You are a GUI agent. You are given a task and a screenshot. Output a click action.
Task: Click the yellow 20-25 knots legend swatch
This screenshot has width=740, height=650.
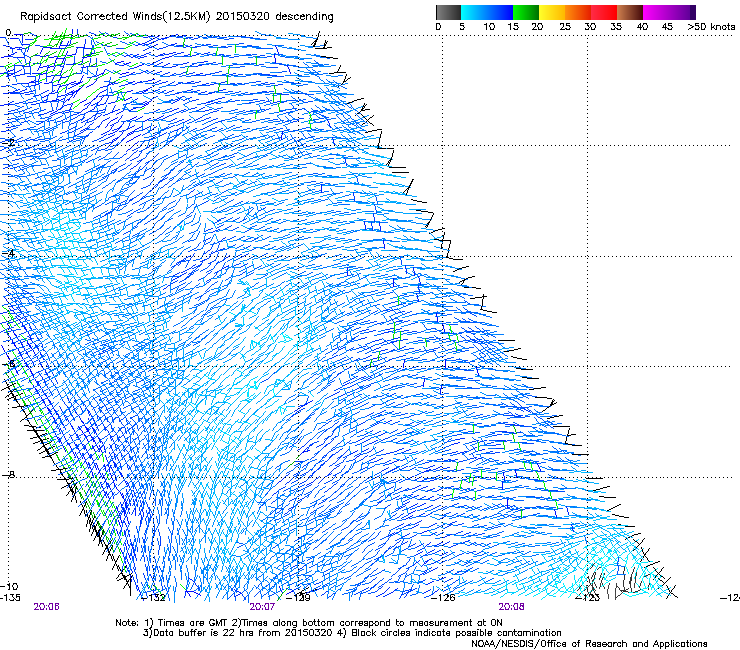click(552, 12)
